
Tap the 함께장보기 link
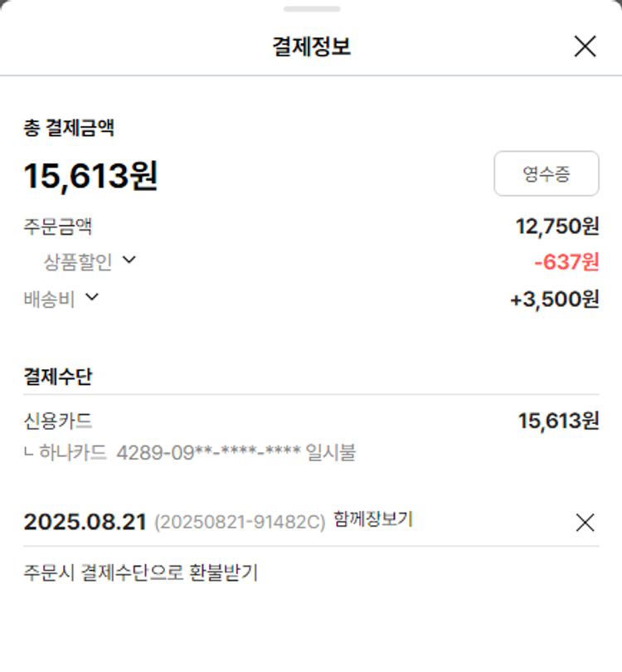372,520
